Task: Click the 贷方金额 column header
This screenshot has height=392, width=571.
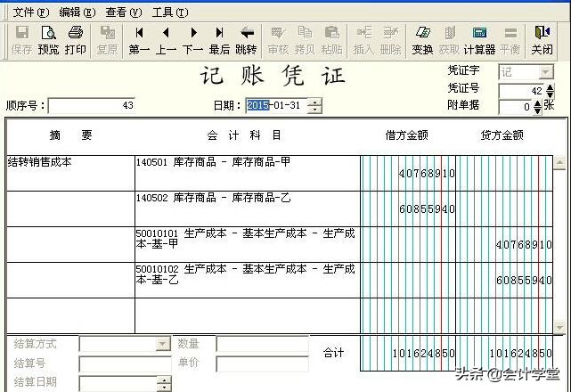Action: (x=502, y=135)
